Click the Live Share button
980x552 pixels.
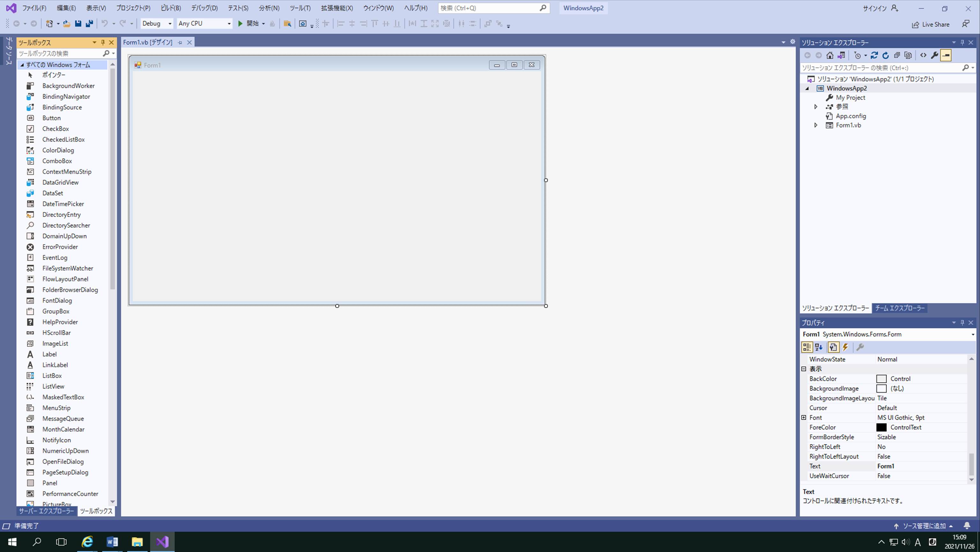click(x=931, y=24)
